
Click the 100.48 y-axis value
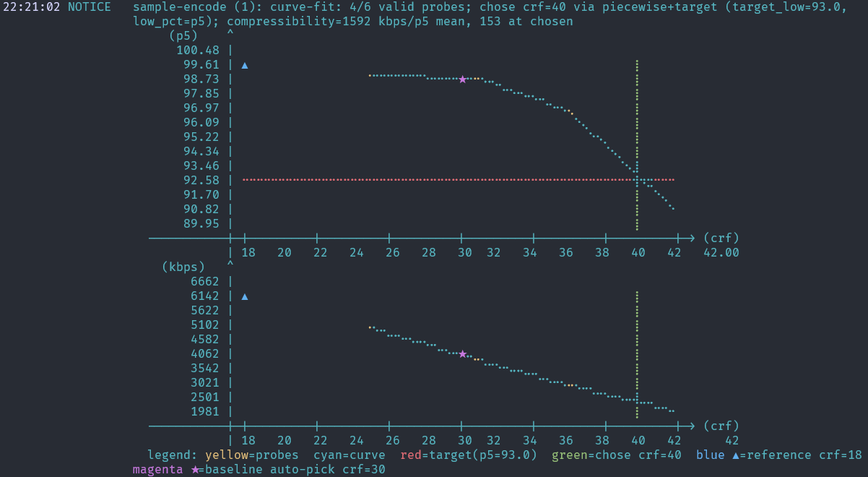(198, 51)
